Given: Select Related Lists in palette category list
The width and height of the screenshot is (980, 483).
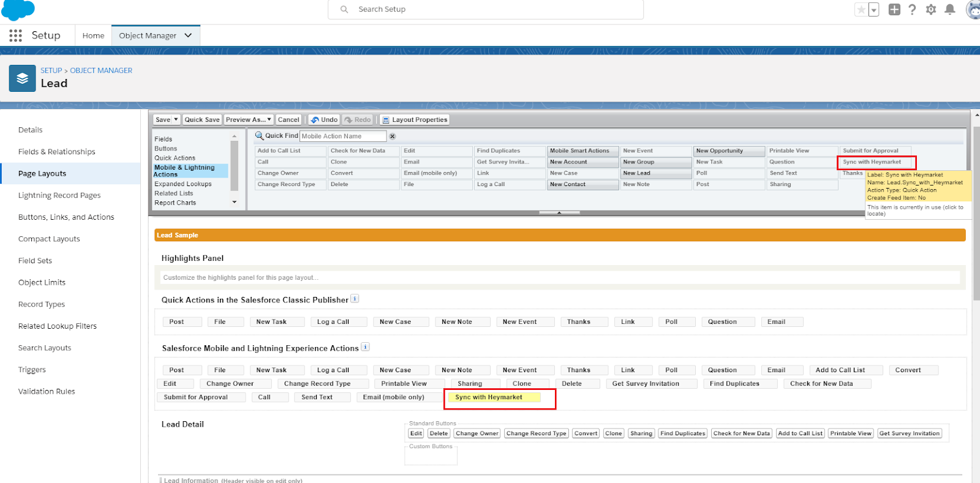Looking at the screenshot, I should click(174, 193).
